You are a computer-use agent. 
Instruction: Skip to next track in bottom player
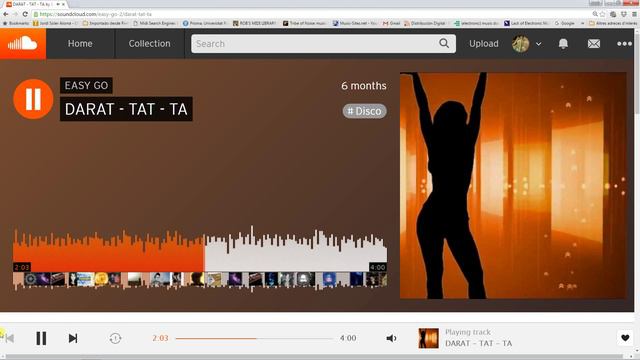click(73, 338)
